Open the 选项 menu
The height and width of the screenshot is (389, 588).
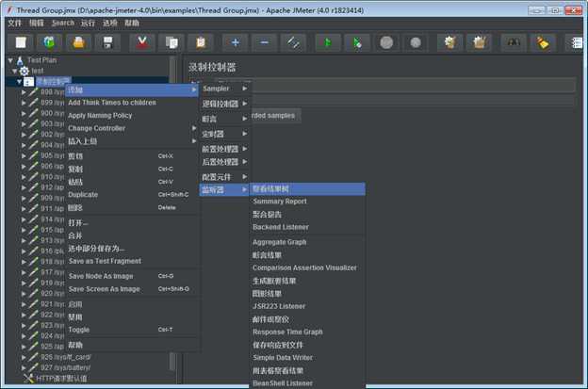[110, 23]
